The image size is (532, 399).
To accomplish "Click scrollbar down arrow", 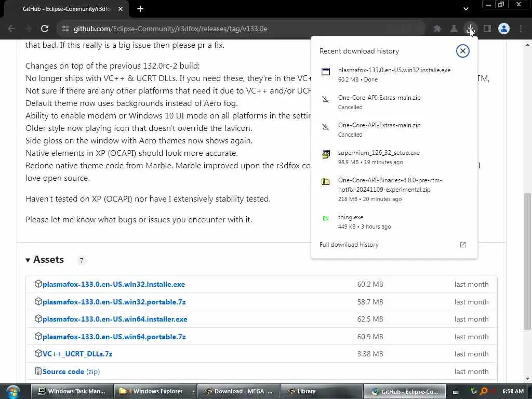I will pyautogui.click(x=527, y=378).
